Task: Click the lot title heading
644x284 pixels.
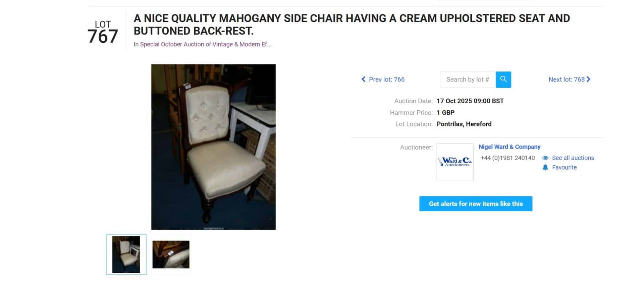Action: tap(352, 24)
